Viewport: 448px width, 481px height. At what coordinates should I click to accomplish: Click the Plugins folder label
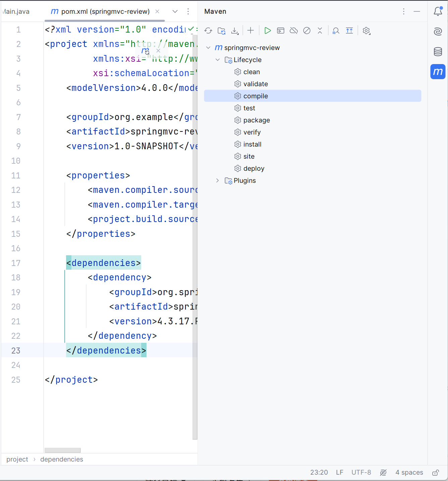click(x=245, y=180)
